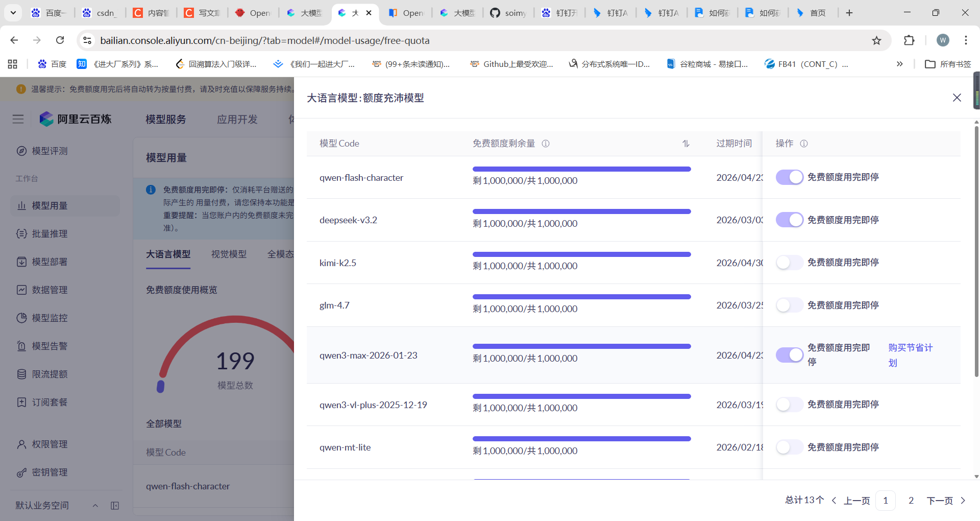Image resolution: width=980 pixels, height=521 pixels.
Task: Click the drawer's vertical scrollbar
Action: 976,250
